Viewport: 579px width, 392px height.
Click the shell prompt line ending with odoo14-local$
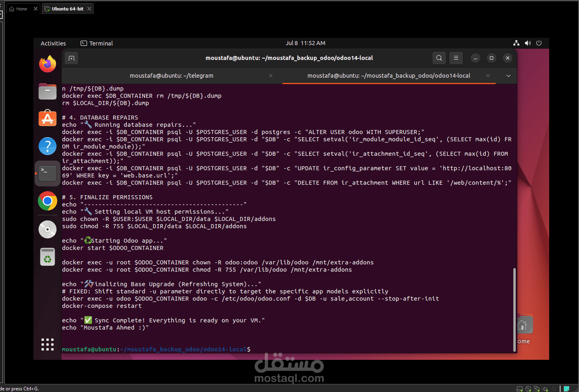[156, 349]
